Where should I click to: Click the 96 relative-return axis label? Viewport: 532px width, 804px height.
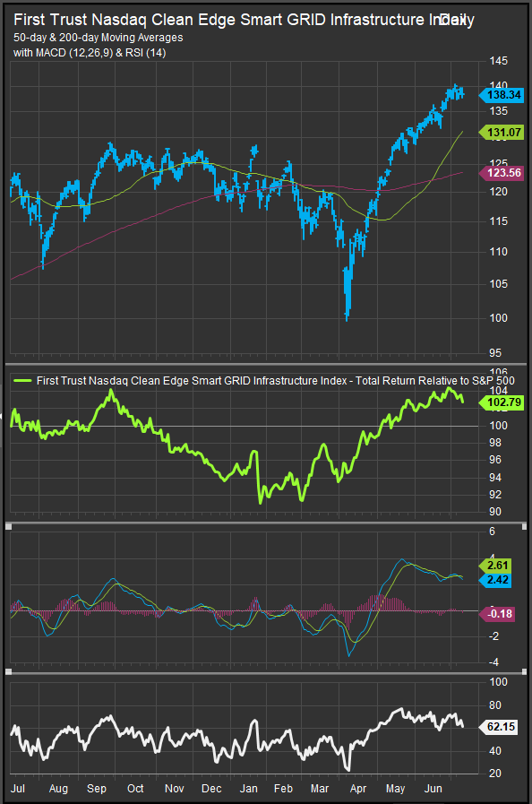tap(495, 460)
